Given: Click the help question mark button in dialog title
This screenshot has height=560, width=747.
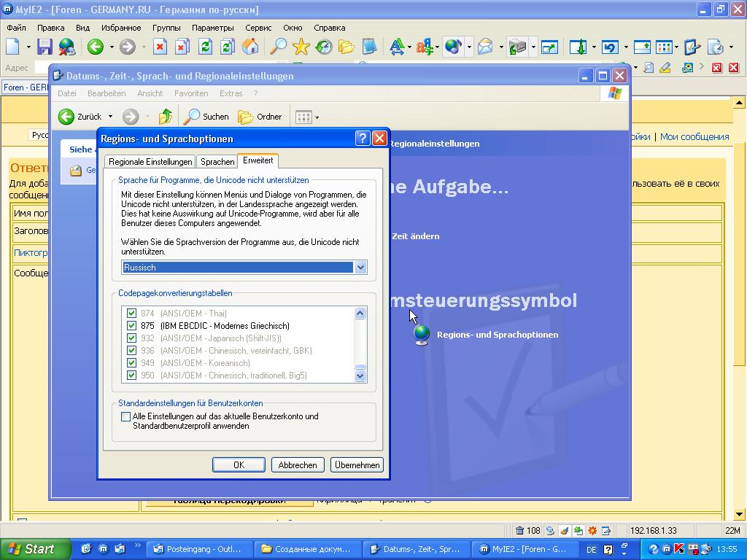Looking at the screenshot, I should tap(363, 139).
